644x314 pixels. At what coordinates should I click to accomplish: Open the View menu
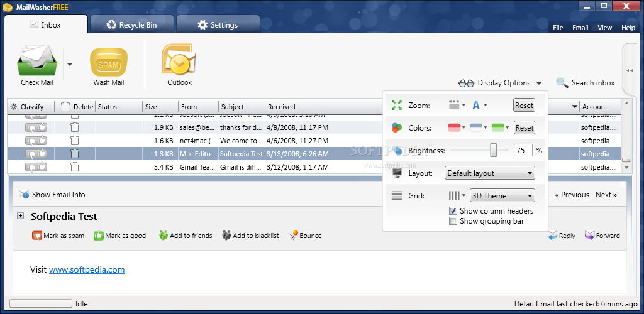click(604, 28)
